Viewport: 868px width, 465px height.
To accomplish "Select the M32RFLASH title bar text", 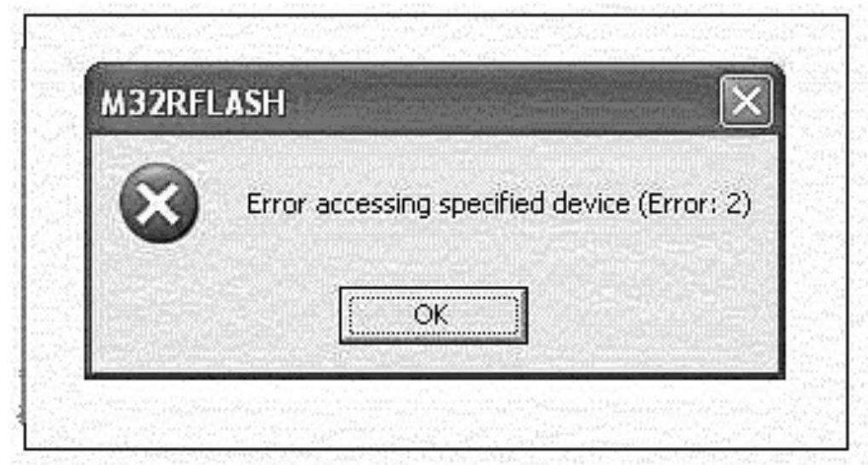I will pos(193,103).
